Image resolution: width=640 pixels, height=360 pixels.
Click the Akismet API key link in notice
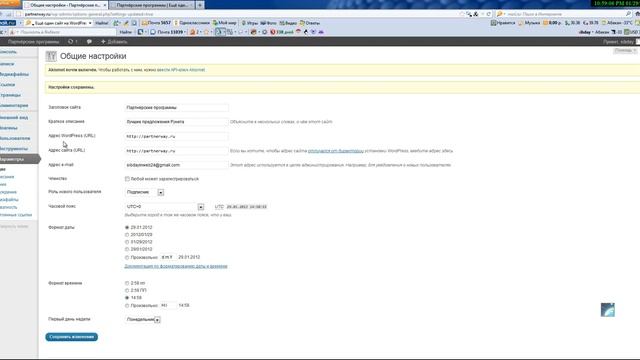181,70
